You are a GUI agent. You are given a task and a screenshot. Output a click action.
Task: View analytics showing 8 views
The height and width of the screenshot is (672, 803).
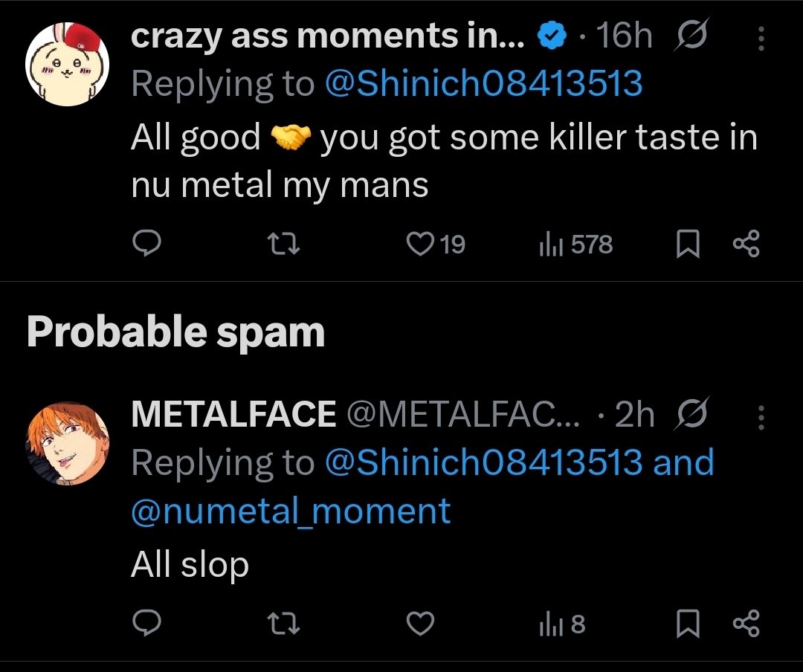point(561,624)
